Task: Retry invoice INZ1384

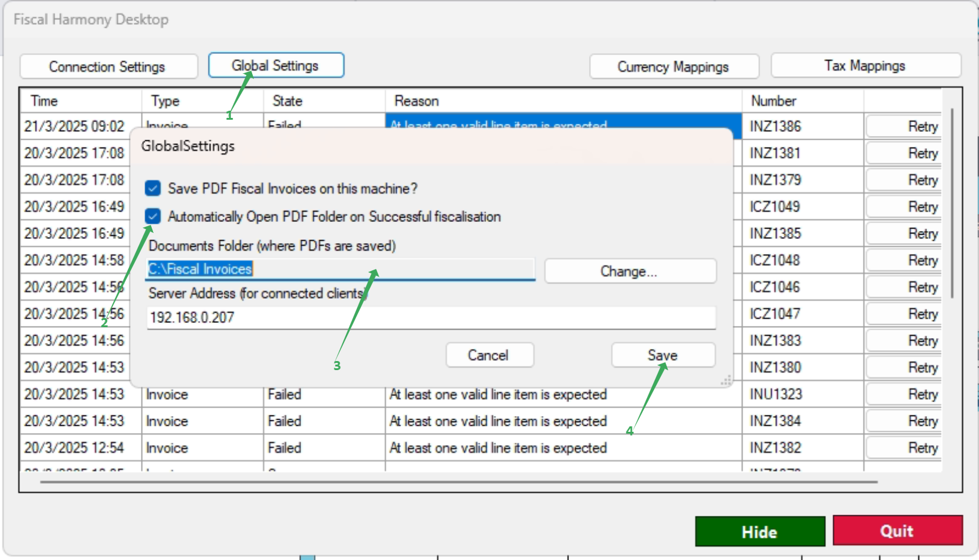Action: [x=903, y=421]
